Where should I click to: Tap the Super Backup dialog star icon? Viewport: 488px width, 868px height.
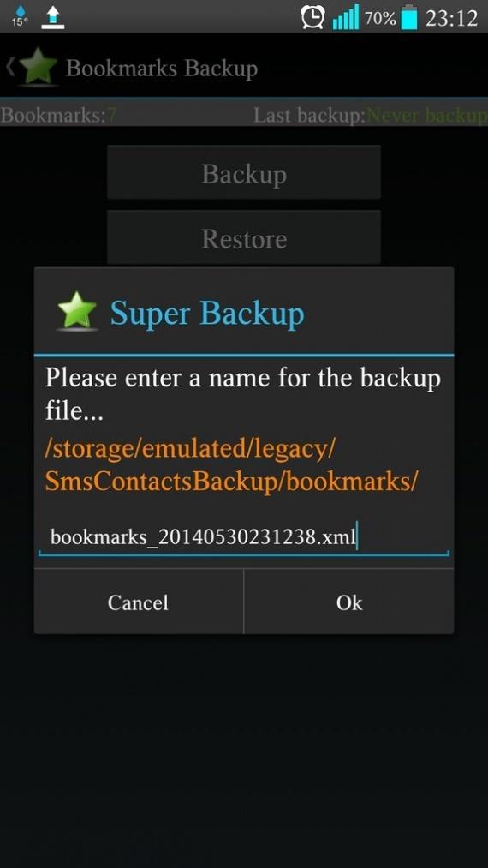(x=77, y=312)
